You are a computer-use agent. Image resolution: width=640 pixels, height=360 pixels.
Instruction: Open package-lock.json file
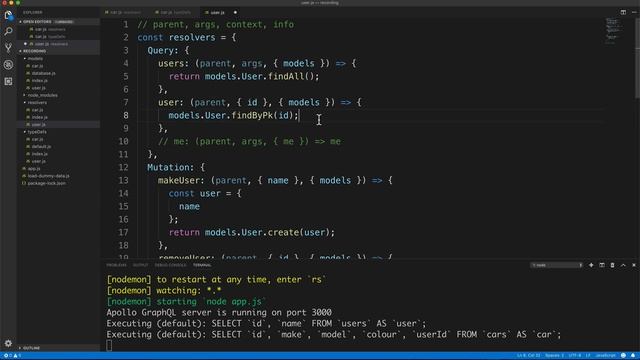point(46,183)
